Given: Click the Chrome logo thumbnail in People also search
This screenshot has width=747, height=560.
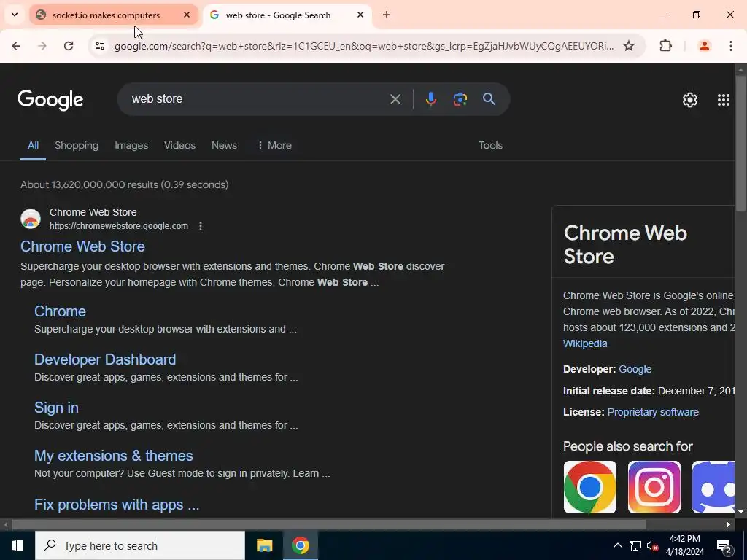Looking at the screenshot, I should tap(589, 486).
